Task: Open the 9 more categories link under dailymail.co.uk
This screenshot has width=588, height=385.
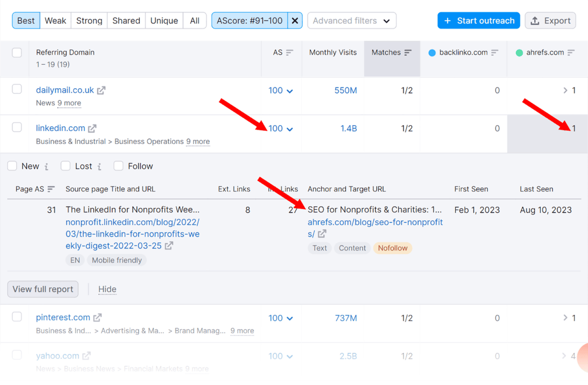Action: click(69, 103)
